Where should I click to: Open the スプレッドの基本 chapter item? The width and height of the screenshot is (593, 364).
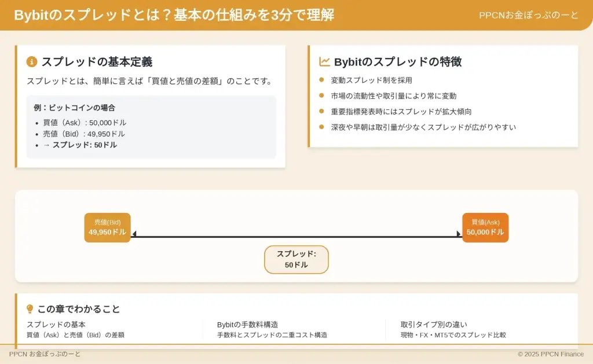pos(56,325)
